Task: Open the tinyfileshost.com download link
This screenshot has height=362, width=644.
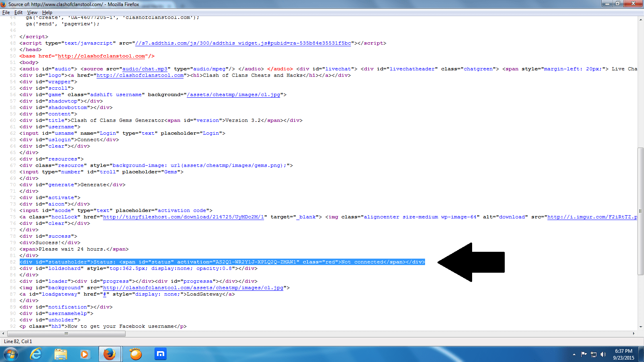Action: click(184, 217)
